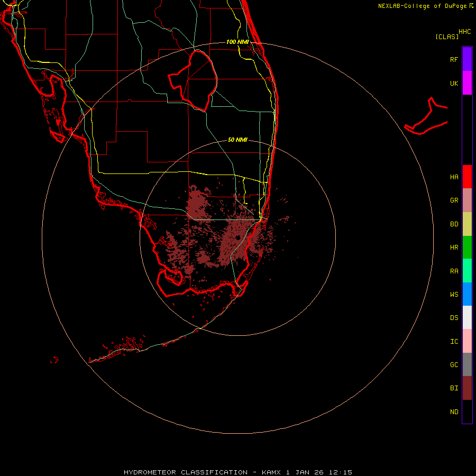The image size is (476, 476).
Task: Click the 'ND' legend label
Action: point(454,412)
